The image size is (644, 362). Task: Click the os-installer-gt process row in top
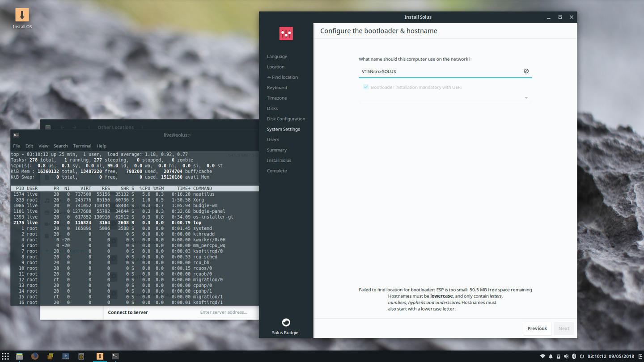[135, 217]
